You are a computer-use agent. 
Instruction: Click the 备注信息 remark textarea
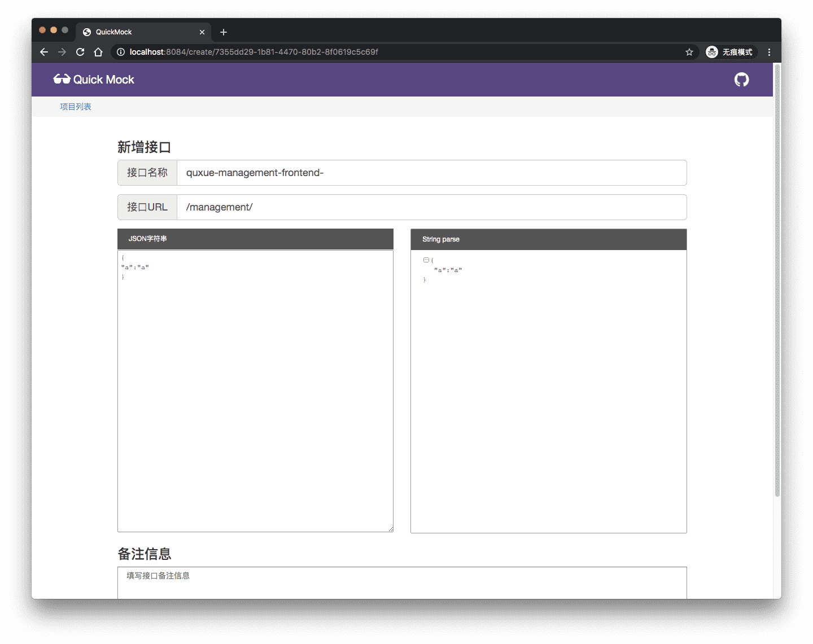click(402, 582)
